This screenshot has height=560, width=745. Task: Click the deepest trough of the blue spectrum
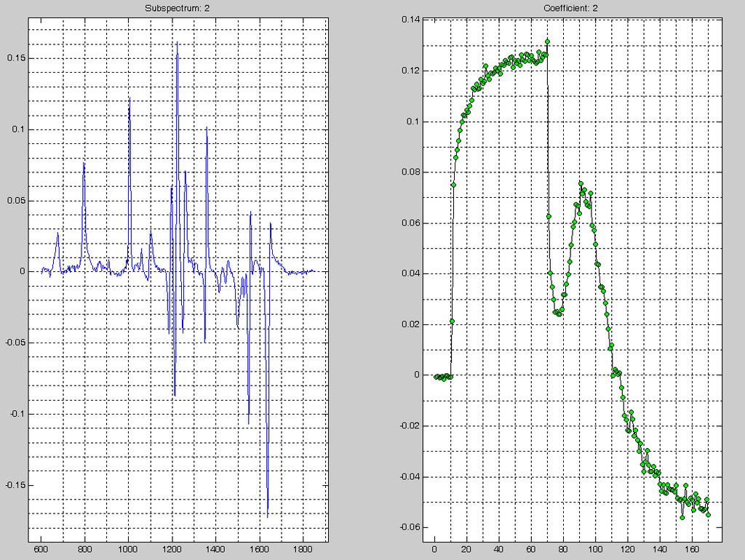pyautogui.click(x=268, y=517)
